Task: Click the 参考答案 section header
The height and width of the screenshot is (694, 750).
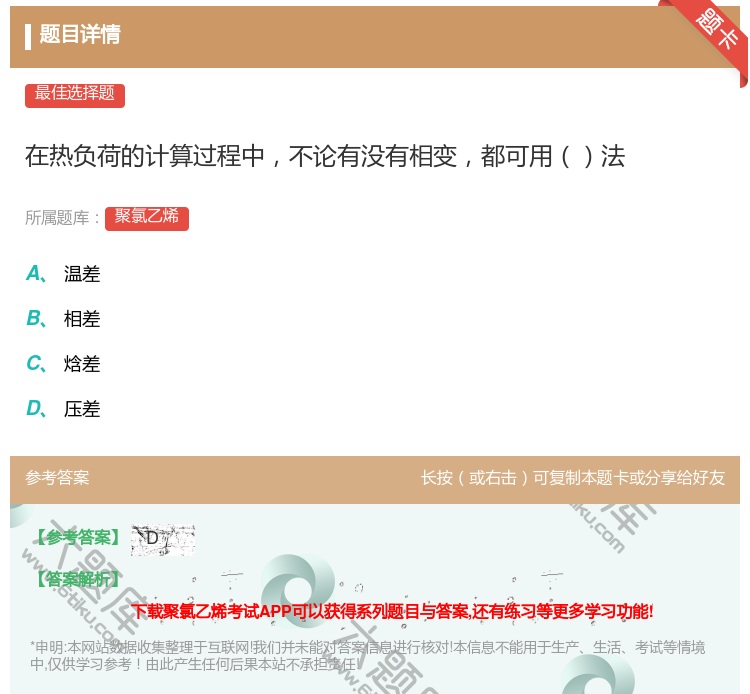Action: tap(57, 478)
